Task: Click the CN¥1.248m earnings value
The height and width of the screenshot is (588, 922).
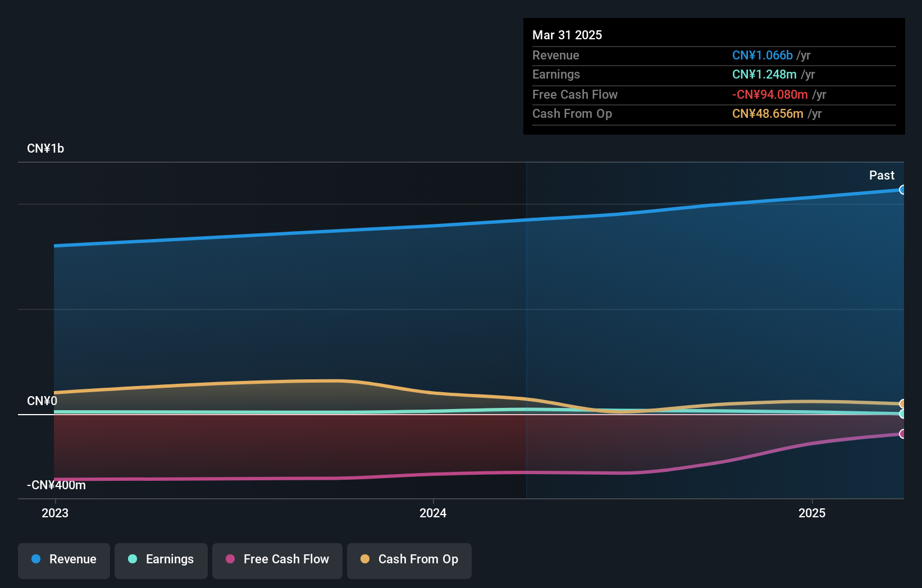Action: pyautogui.click(x=764, y=75)
